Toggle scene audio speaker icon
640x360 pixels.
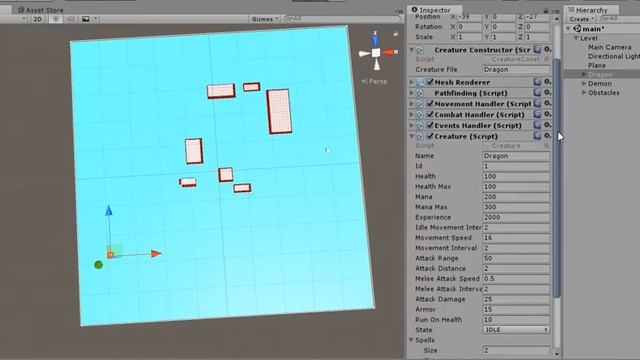click(70, 19)
